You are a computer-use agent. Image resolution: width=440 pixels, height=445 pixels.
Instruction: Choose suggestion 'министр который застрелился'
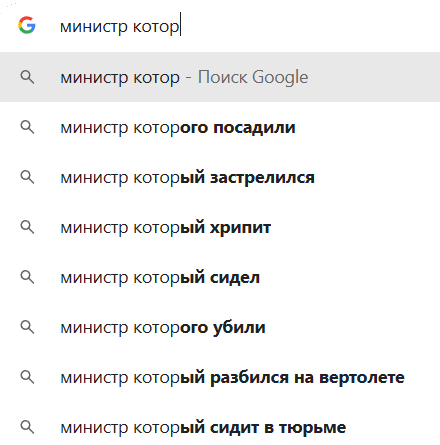click(x=220, y=177)
